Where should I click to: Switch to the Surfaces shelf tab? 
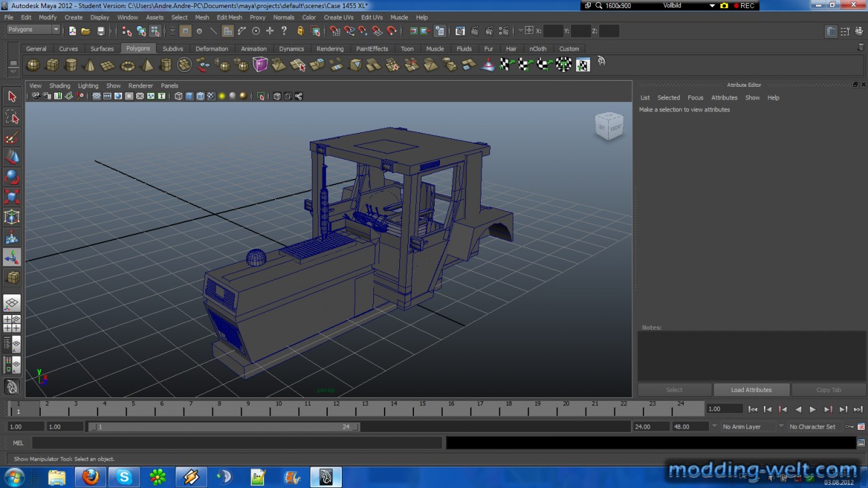tap(102, 49)
